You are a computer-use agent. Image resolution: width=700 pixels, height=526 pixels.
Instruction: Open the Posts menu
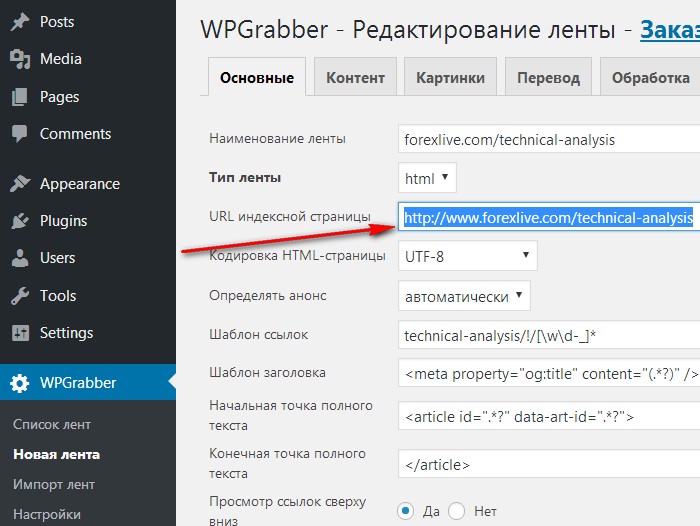point(57,22)
